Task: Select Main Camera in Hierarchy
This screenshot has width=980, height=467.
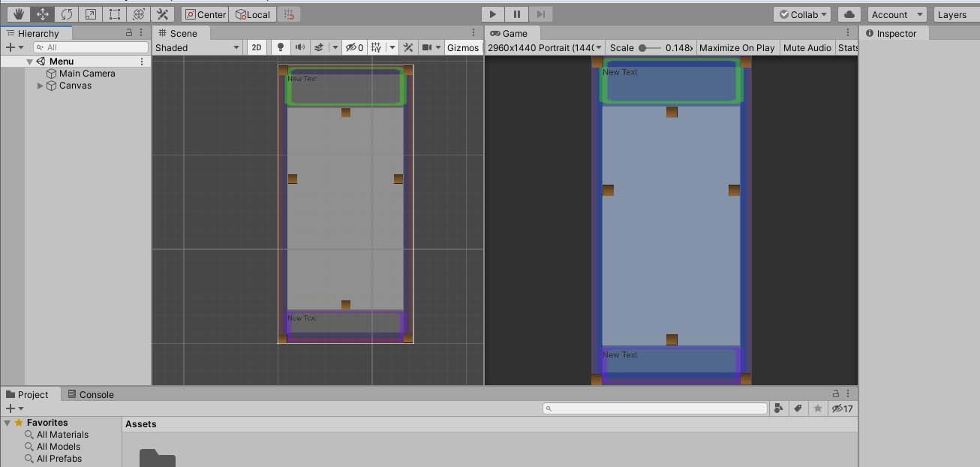Action: pyautogui.click(x=87, y=74)
